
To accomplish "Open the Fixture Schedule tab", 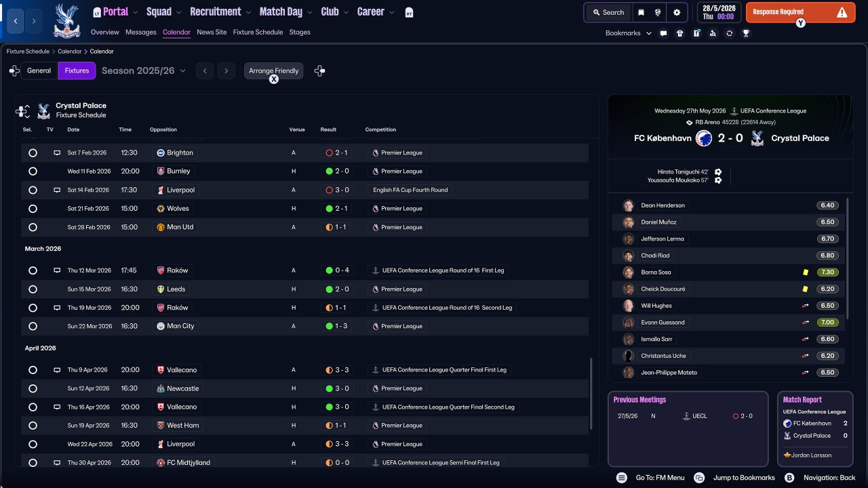I will pyautogui.click(x=258, y=33).
